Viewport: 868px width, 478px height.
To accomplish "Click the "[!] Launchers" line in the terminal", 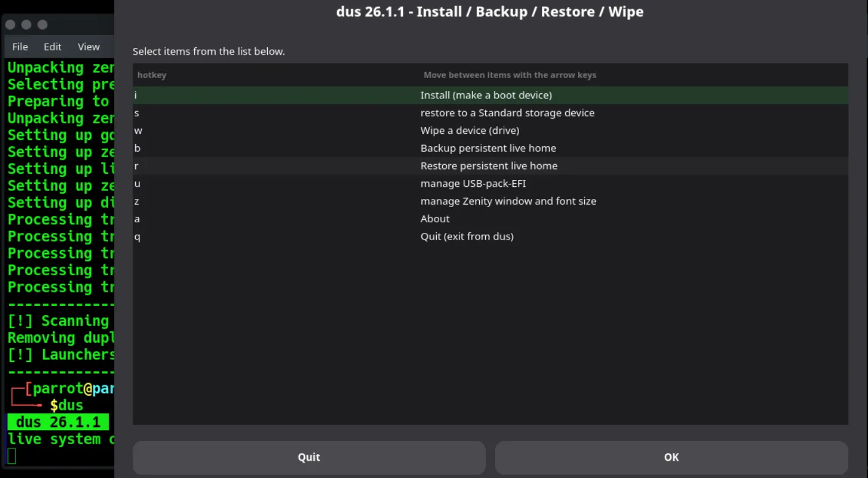I will point(61,355).
